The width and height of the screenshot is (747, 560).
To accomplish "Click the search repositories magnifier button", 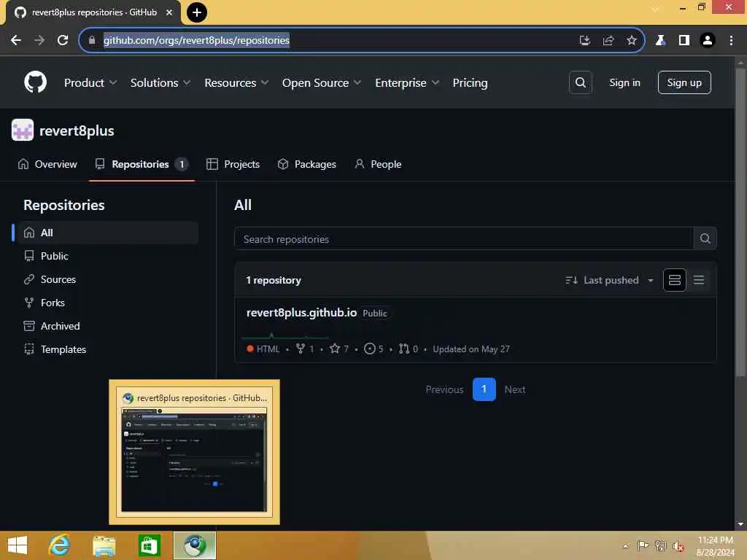I will click(705, 238).
